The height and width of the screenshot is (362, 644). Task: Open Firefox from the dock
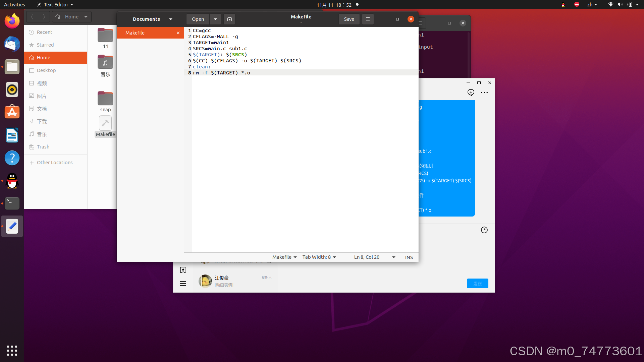point(12,20)
